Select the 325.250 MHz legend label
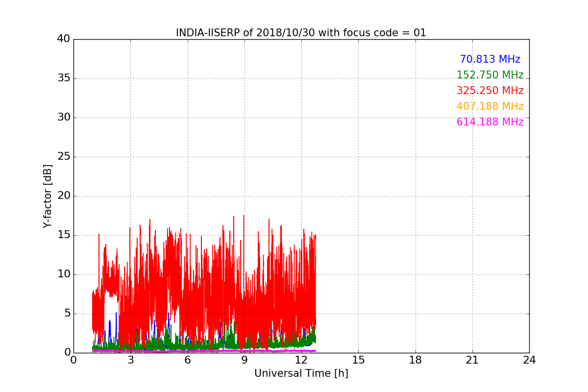The image size is (588, 392). [x=490, y=91]
